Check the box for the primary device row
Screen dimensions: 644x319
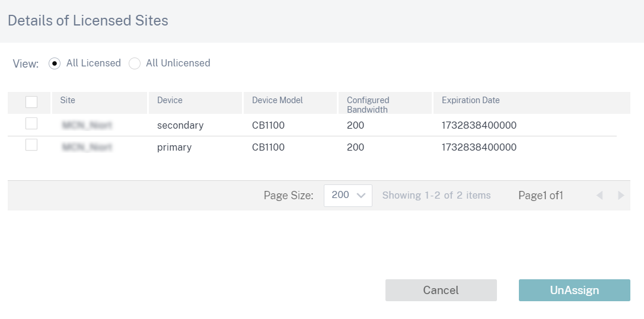click(31, 145)
